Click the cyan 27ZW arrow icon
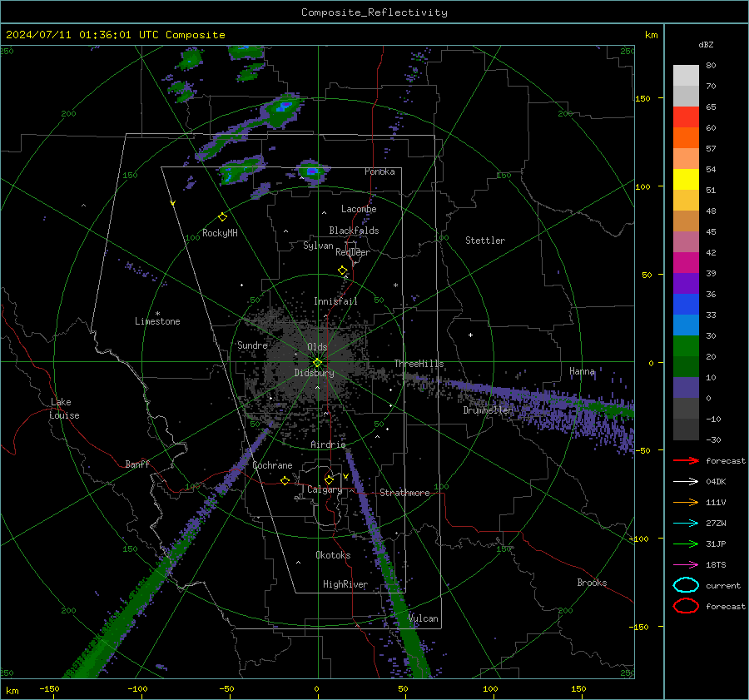The image size is (749, 700). coord(686,524)
